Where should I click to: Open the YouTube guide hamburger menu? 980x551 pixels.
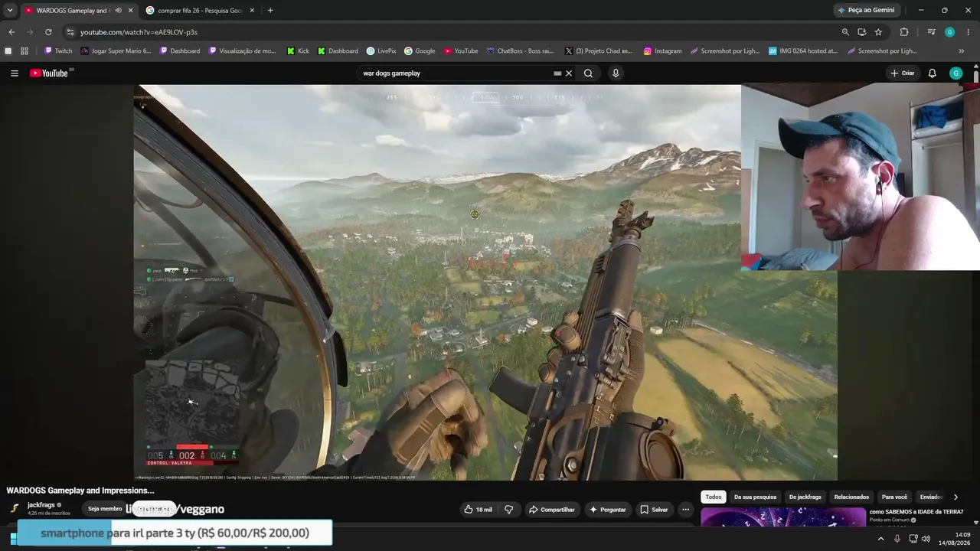pyautogui.click(x=15, y=73)
